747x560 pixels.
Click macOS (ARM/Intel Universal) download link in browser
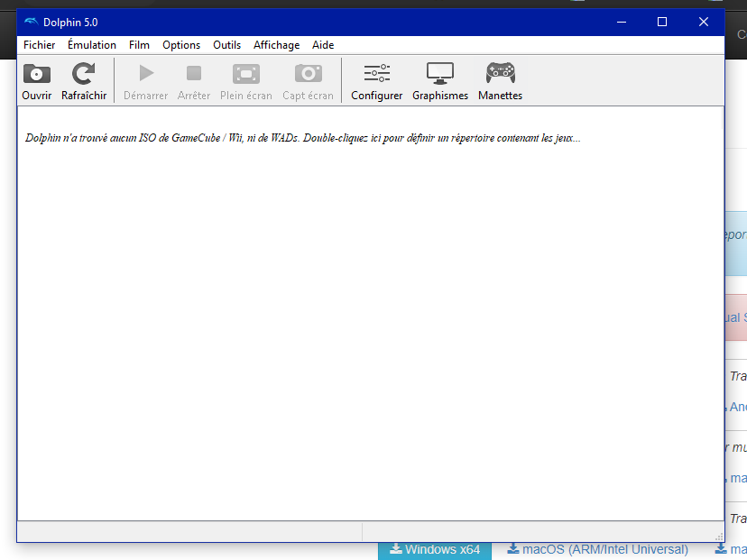598,549
